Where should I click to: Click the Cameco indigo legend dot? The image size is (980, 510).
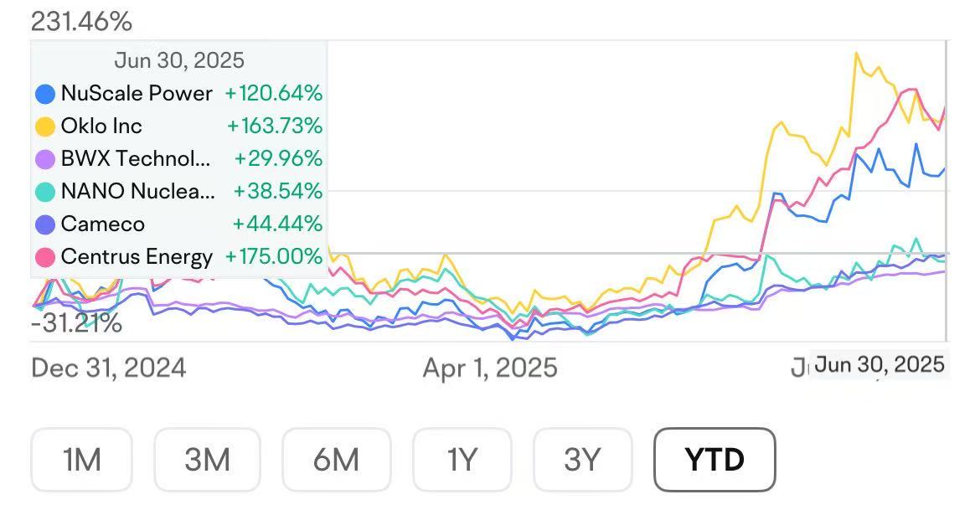[x=45, y=224]
